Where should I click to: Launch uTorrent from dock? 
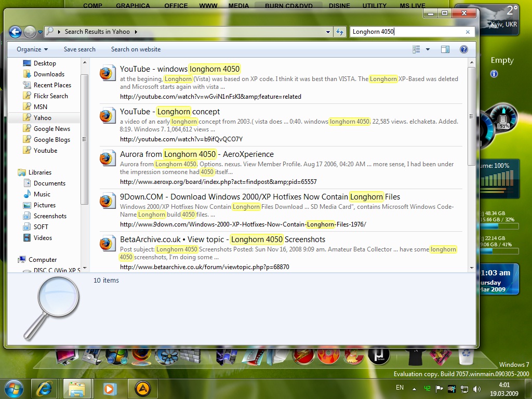coord(379,355)
